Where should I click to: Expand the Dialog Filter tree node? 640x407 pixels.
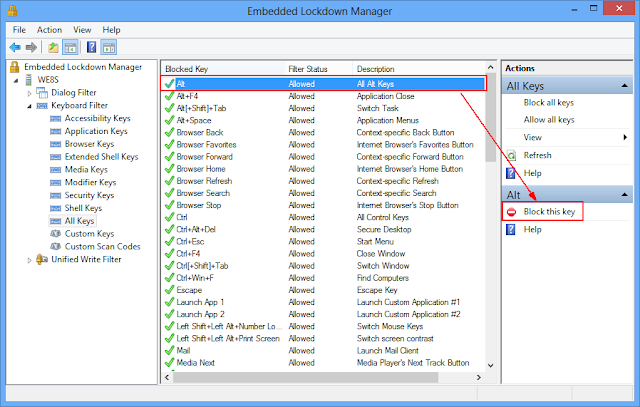pos(29,93)
